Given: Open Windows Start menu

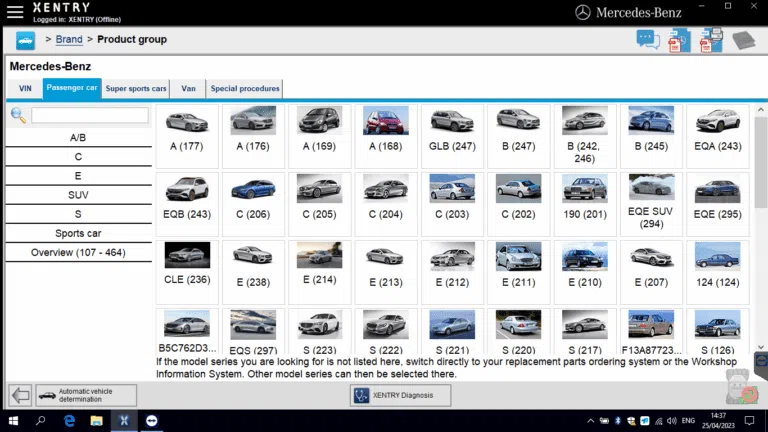Looking at the screenshot, I should [x=14, y=421].
